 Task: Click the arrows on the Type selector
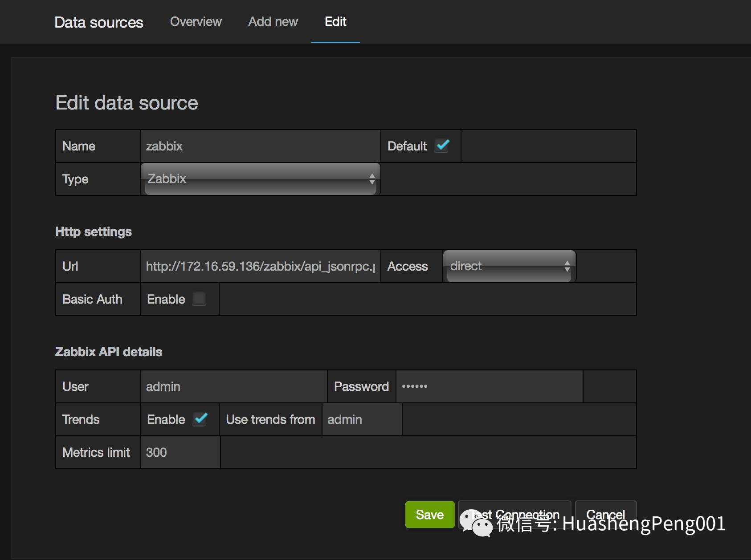click(372, 179)
